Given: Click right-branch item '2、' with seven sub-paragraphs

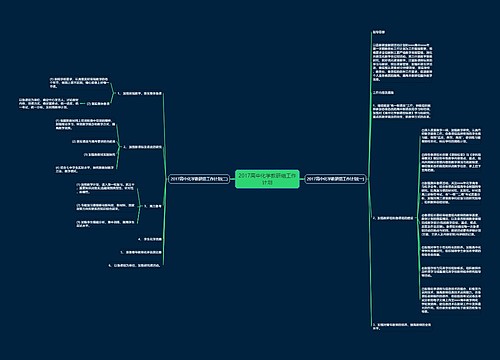Looking at the screenshot, I should point(393,218).
